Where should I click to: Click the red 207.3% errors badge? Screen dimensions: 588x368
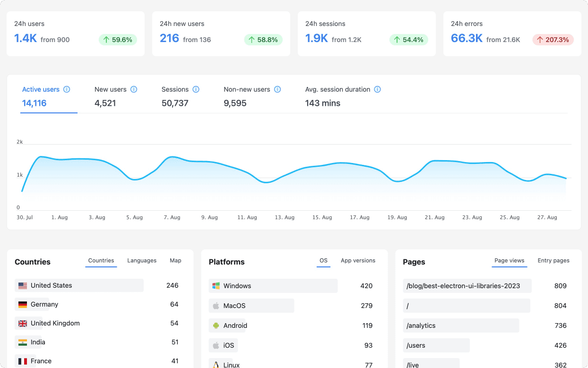553,40
